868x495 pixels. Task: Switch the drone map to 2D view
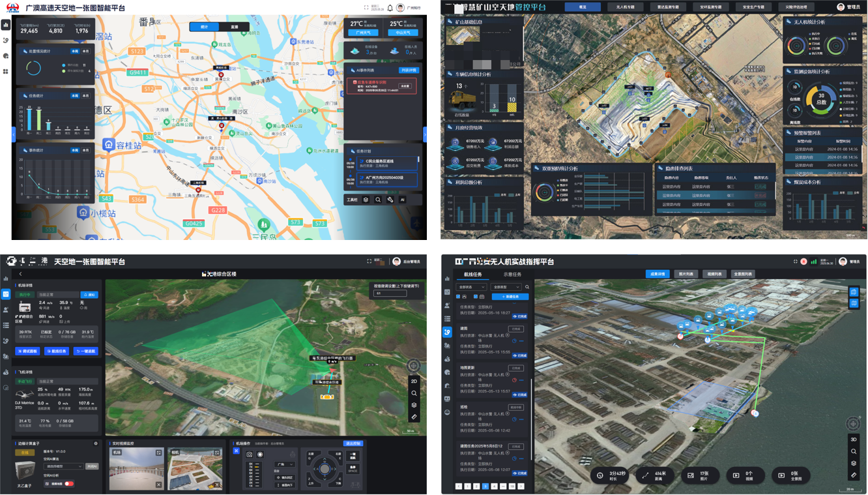(414, 381)
